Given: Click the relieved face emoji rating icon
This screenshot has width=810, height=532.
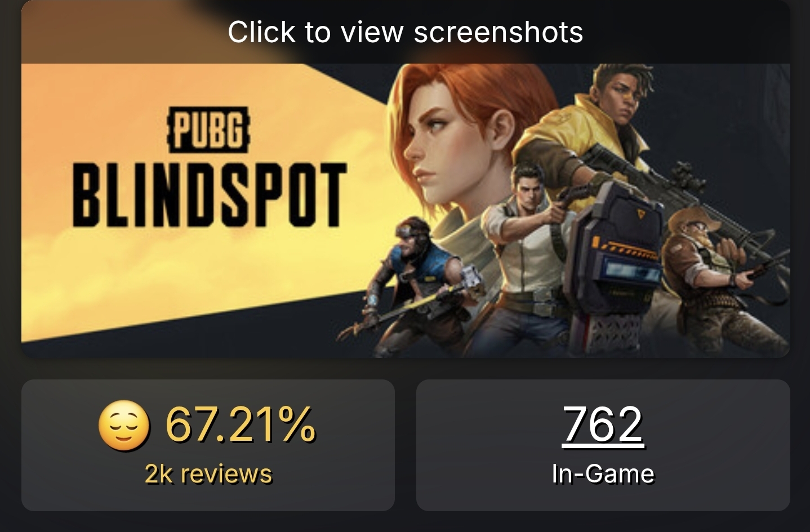Looking at the screenshot, I should [x=124, y=426].
